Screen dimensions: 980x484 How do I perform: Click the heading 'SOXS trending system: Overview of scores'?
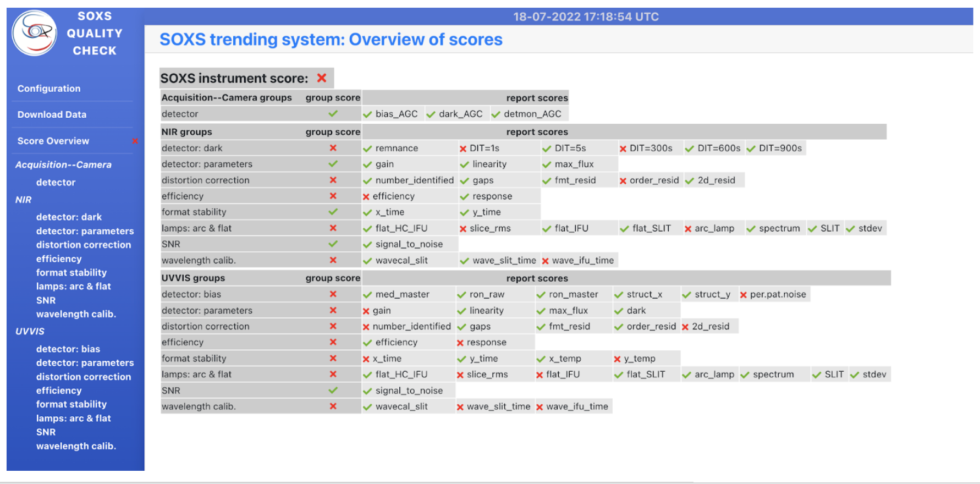(331, 40)
